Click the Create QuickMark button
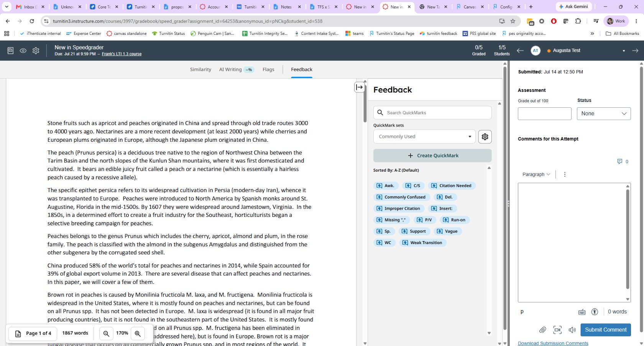The height and width of the screenshot is (346, 644). point(432,156)
